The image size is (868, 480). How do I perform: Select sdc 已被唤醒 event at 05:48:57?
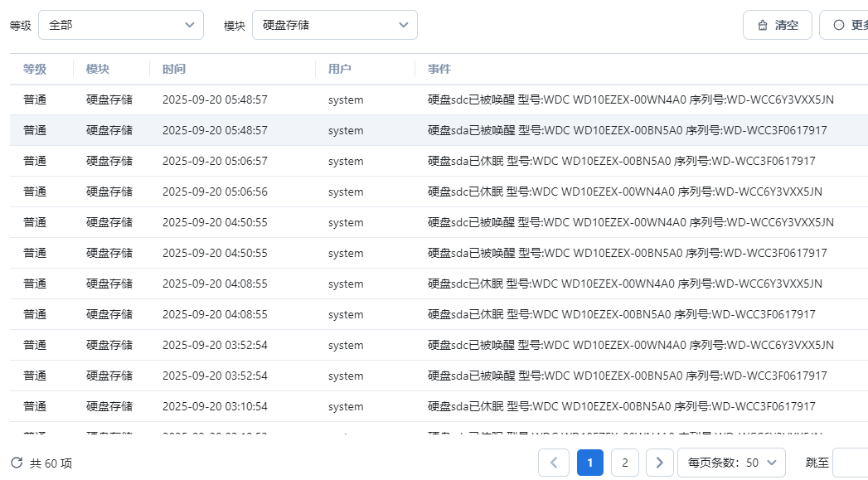point(631,99)
